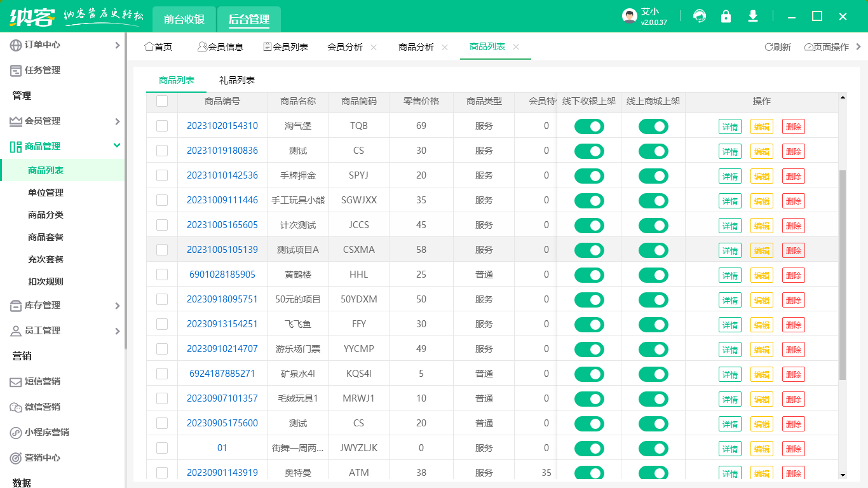Click the download icon in title bar
868x488 pixels.
(753, 17)
